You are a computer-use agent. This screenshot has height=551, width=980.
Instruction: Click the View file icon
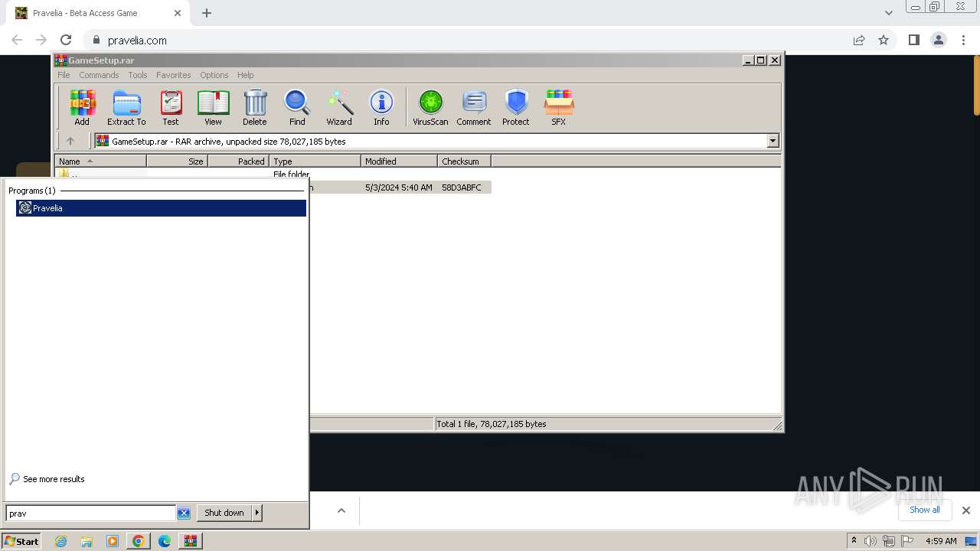coord(213,107)
